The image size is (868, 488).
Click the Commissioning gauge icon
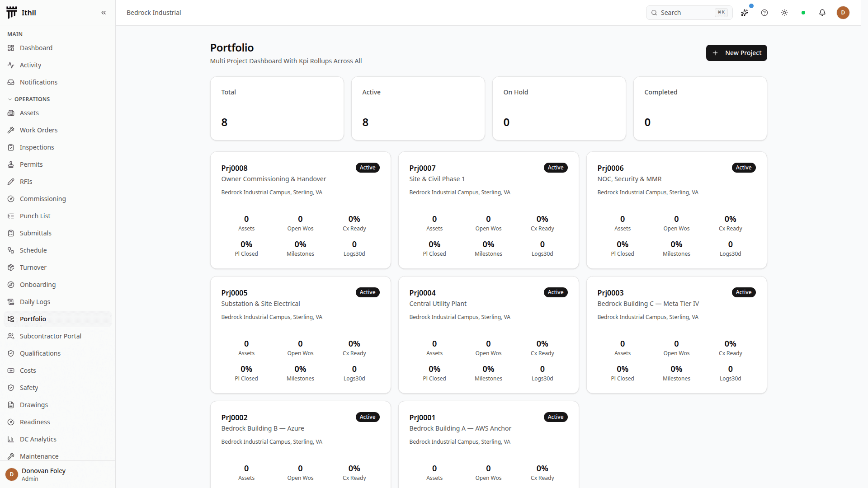coord(11,199)
